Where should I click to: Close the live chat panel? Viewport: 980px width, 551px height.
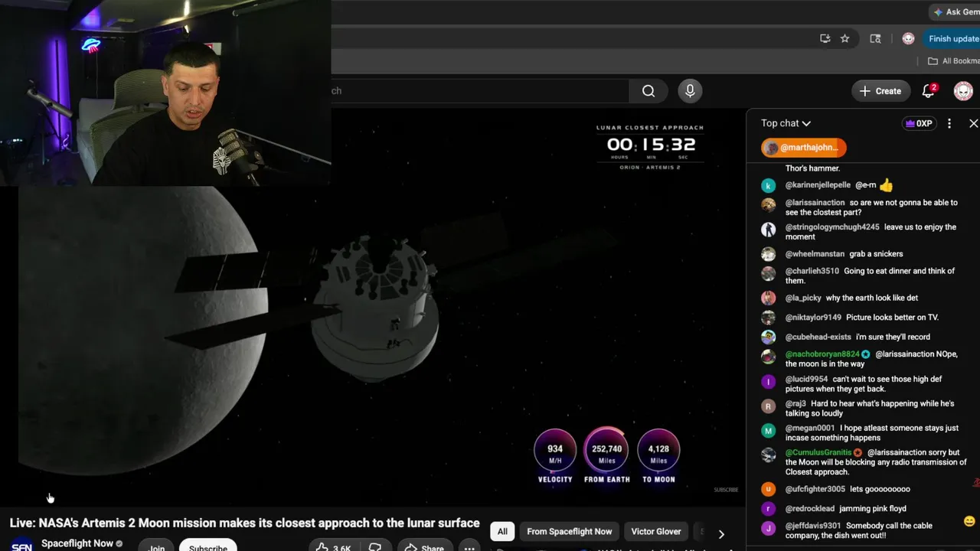[x=973, y=123]
